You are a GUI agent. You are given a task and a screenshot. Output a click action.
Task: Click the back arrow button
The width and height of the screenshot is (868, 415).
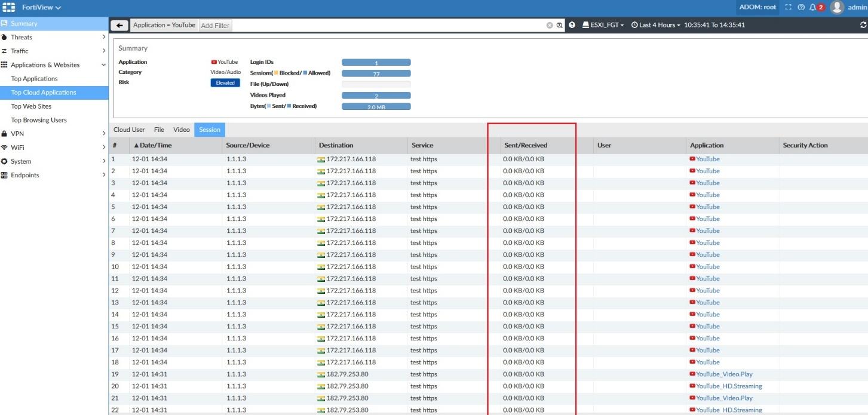[120, 25]
